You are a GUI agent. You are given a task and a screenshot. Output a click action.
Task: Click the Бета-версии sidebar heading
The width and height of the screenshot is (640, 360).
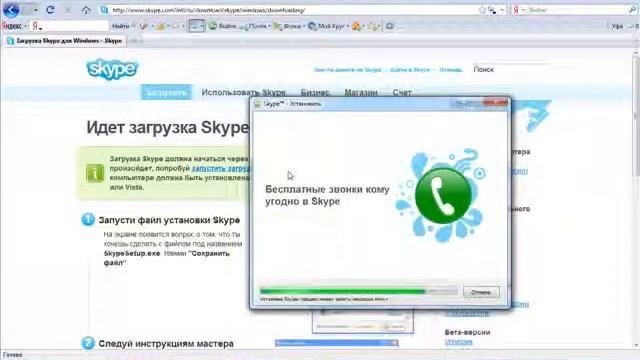[467, 332]
